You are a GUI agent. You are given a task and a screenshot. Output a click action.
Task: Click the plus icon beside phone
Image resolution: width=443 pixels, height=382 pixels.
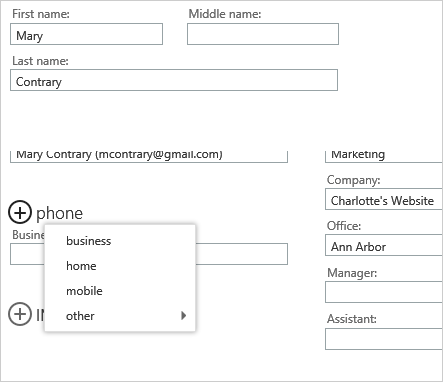[x=20, y=212]
